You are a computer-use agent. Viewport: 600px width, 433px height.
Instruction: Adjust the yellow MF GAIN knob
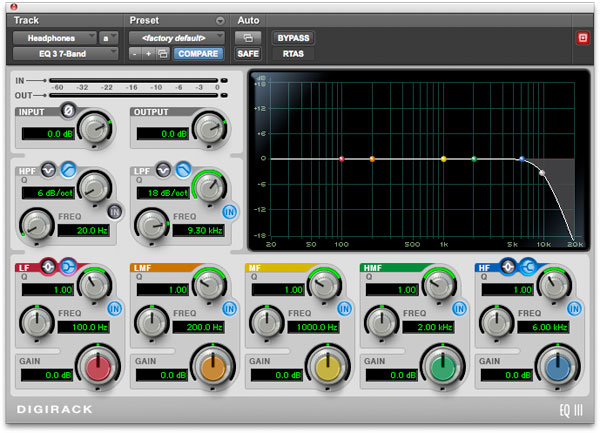point(328,367)
